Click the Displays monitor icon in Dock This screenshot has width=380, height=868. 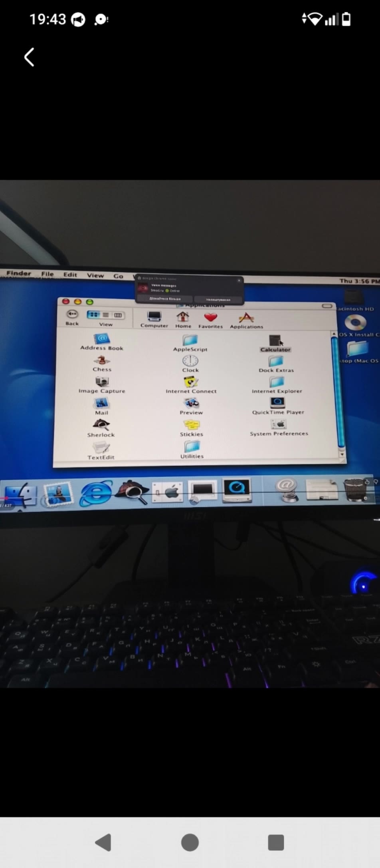pos(203,490)
